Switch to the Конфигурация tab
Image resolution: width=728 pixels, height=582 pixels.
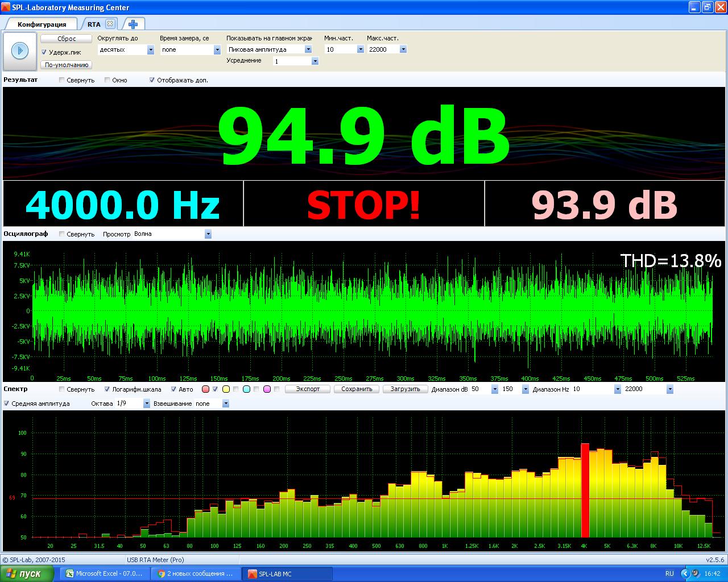[x=42, y=24]
